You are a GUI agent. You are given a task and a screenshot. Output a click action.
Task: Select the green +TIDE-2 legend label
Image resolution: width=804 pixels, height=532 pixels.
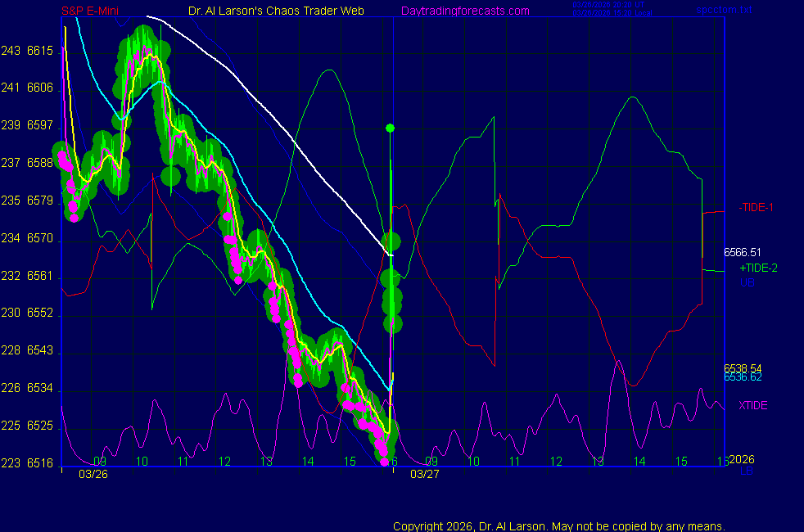(x=758, y=268)
